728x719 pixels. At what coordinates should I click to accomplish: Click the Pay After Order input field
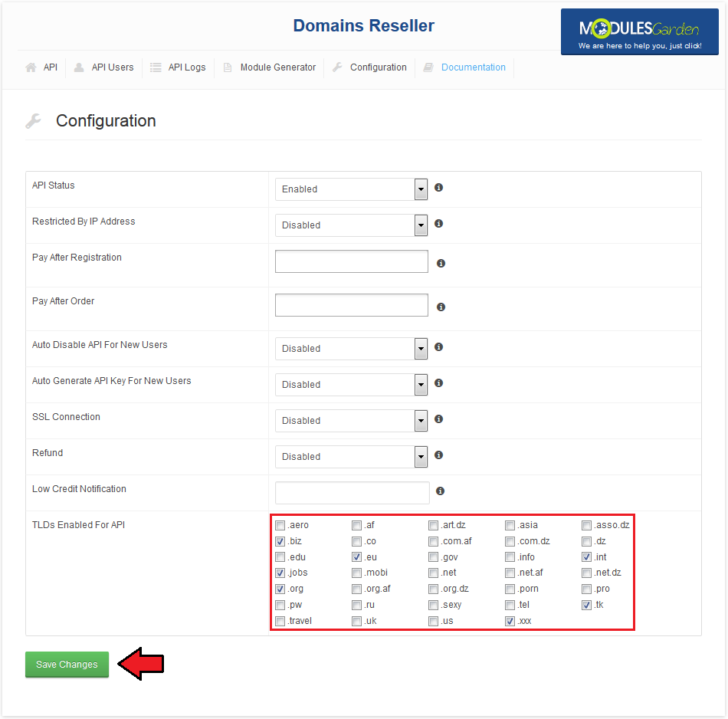(x=352, y=305)
